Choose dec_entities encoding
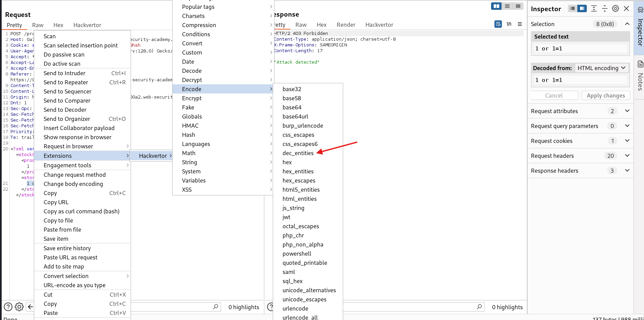644x320 pixels. click(308, 153)
